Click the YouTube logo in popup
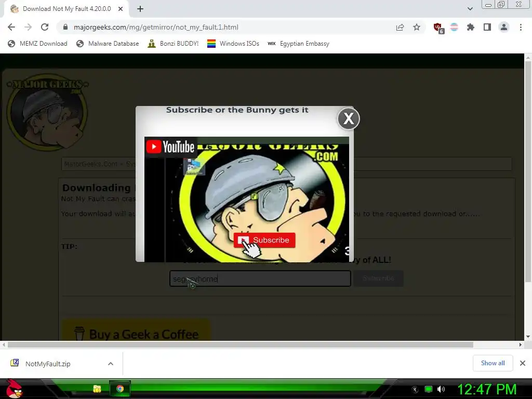Viewport: 532px width, 399px height. tap(170, 147)
